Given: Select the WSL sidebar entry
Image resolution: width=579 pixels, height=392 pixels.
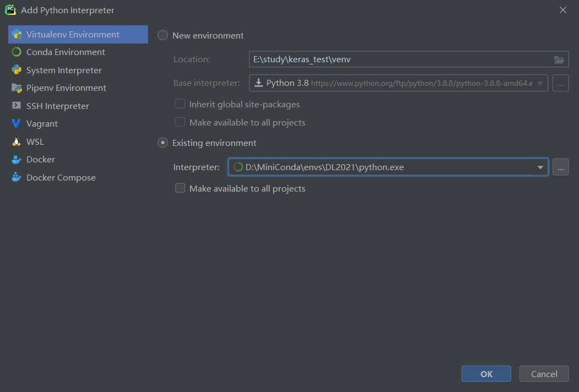Looking at the screenshot, I should [x=78, y=141].
